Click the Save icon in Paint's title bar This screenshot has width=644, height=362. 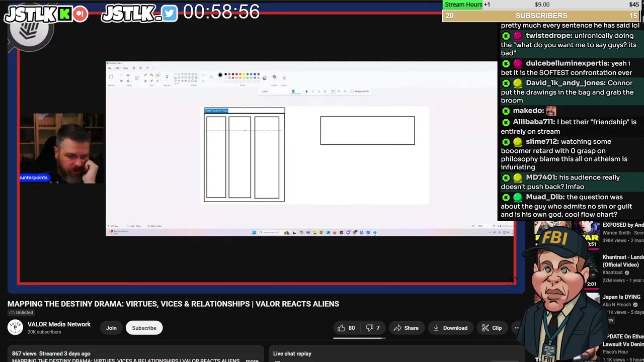pos(134,68)
